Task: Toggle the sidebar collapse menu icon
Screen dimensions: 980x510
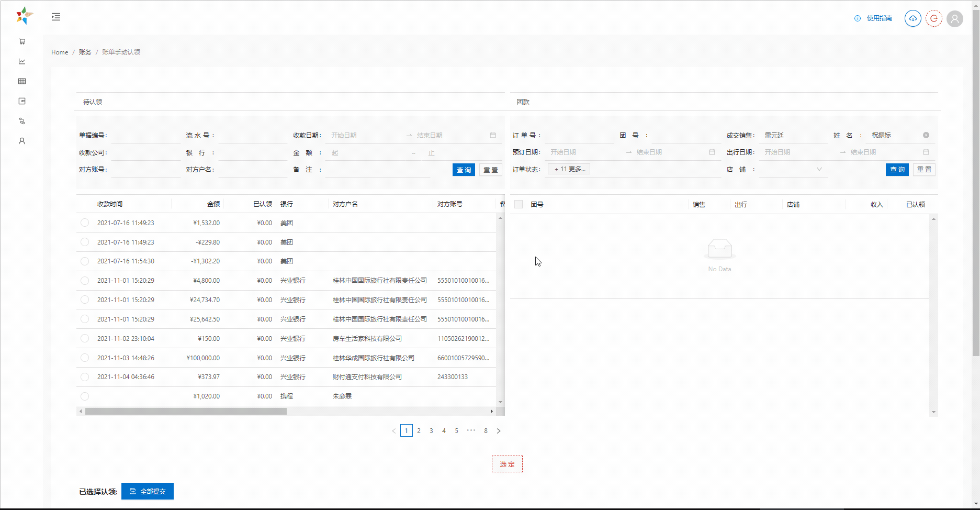Action: [x=56, y=17]
